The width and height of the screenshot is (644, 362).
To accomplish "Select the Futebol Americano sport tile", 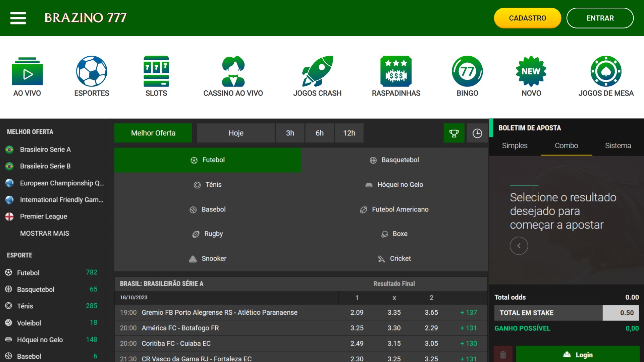I will (x=394, y=209).
